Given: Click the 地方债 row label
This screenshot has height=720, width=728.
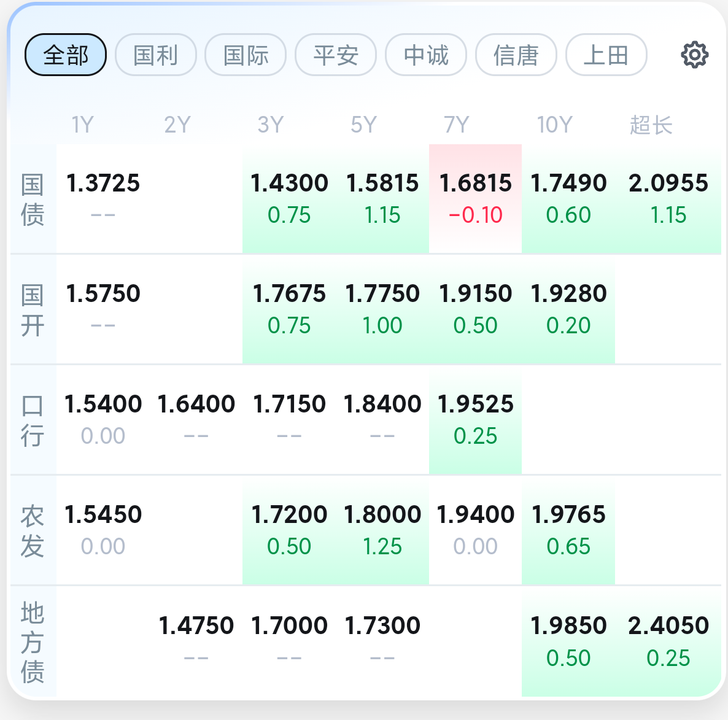Looking at the screenshot, I should [x=33, y=642].
